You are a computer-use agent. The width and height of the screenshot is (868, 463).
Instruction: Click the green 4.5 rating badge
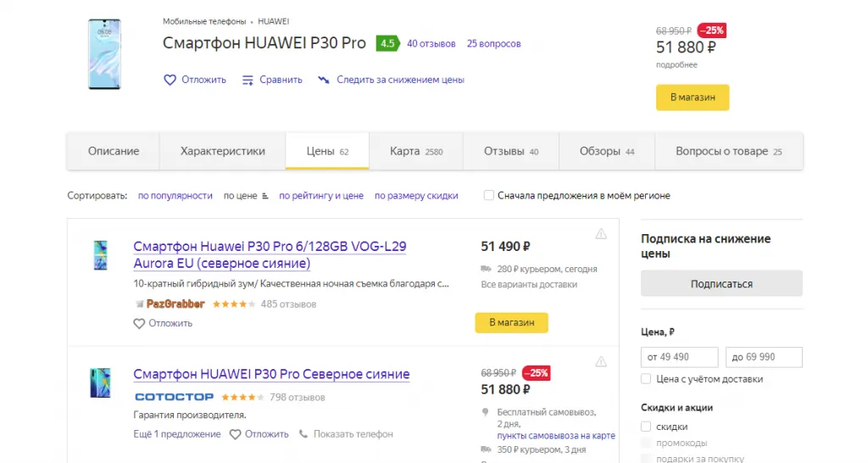coord(387,43)
